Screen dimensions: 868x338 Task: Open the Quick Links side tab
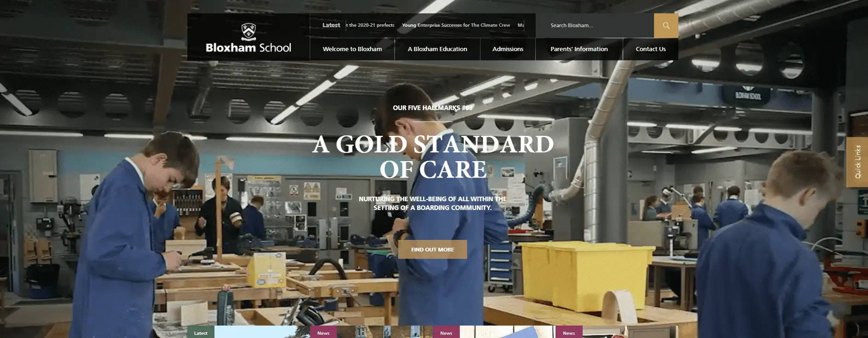[857, 162]
